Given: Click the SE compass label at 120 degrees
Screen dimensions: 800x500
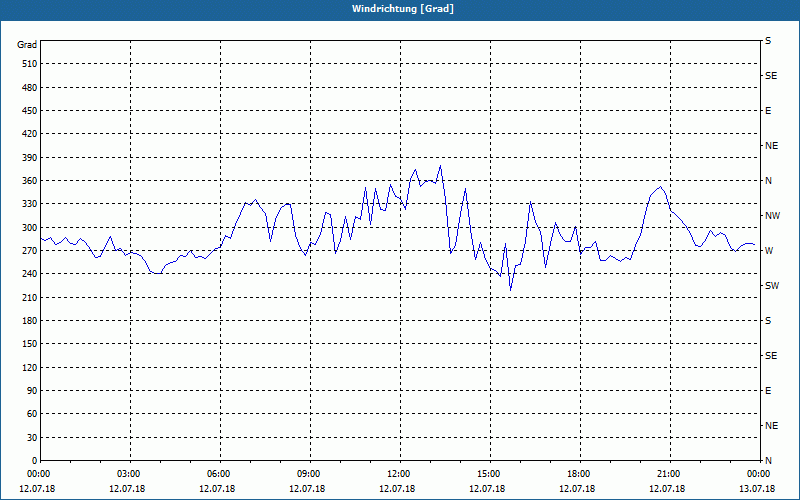Looking at the screenshot, I should (771, 356).
